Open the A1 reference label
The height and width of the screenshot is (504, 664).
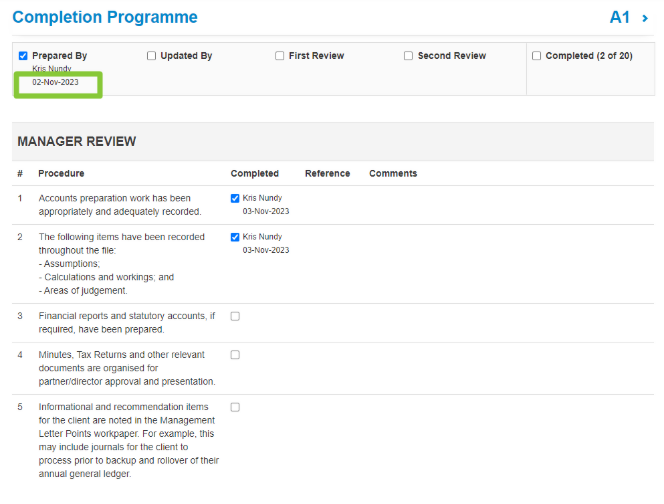point(622,18)
